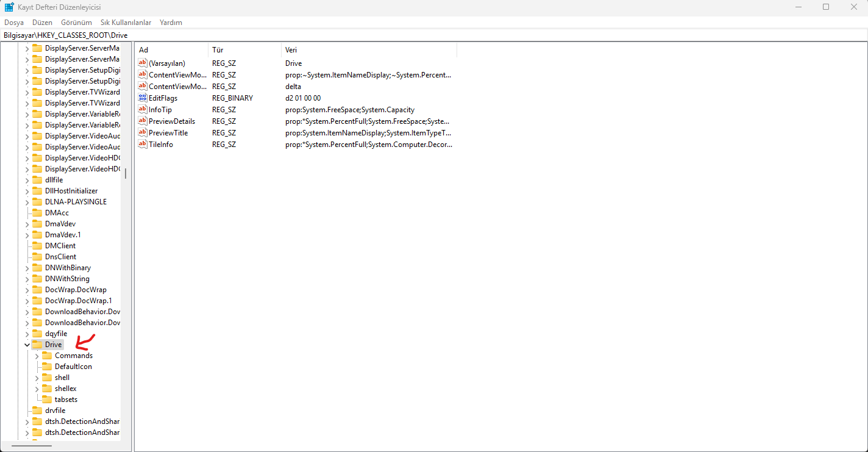Click the TileInfo value icon
This screenshot has width=868, height=452.
click(x=143, y=144)
